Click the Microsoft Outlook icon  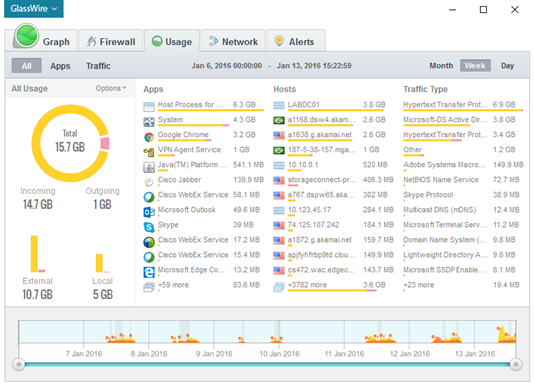pos(149,212)
